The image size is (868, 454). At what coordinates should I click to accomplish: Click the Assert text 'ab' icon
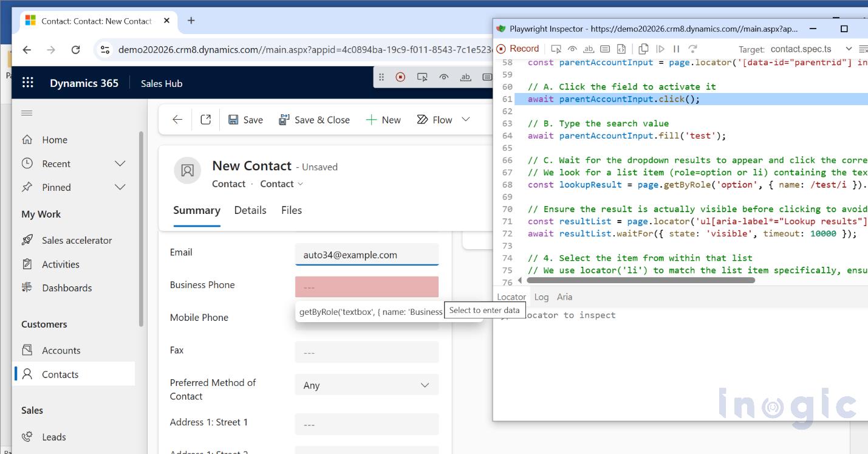click(x=589, y=48)
